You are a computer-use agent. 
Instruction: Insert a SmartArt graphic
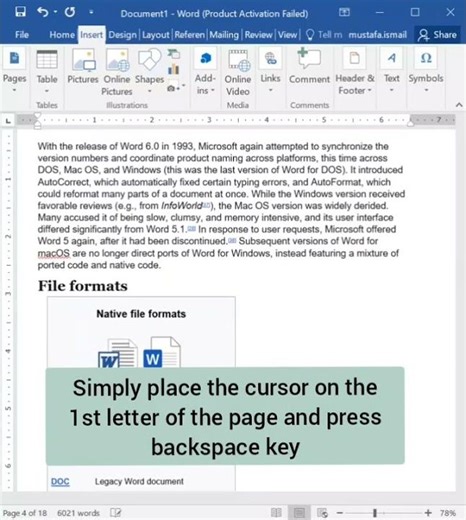(174, 54)
